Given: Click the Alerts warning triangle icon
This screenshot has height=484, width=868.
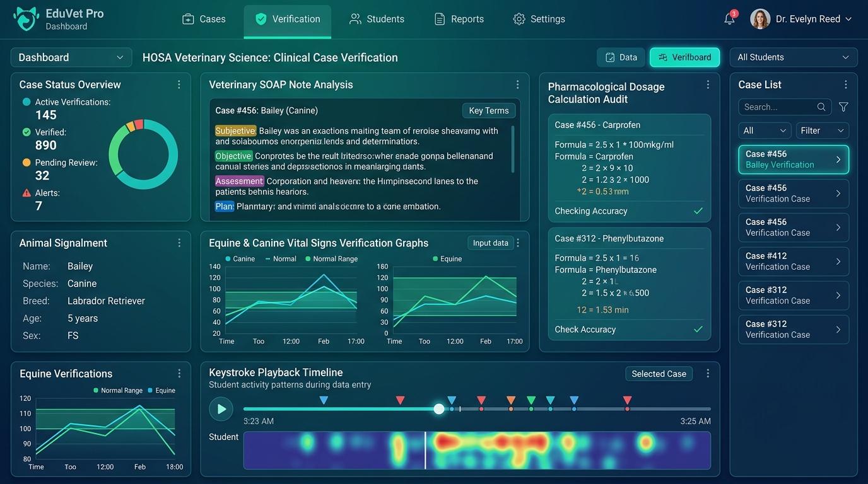Looking at the screenshot, I should (x=26, y=193).
